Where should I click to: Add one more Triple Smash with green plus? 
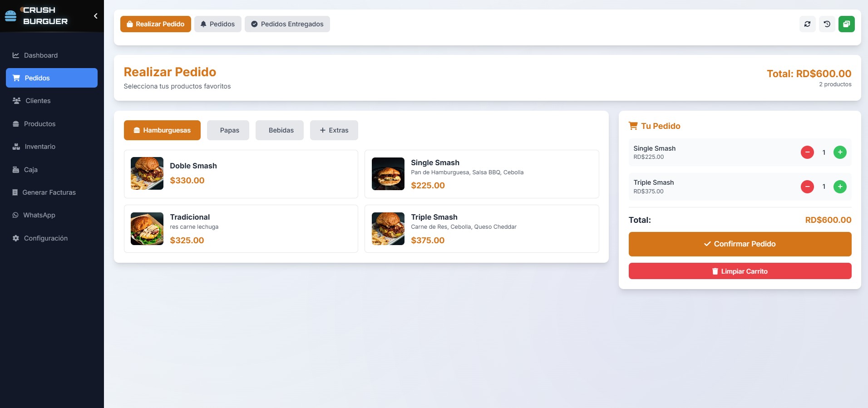coord(840,187)
